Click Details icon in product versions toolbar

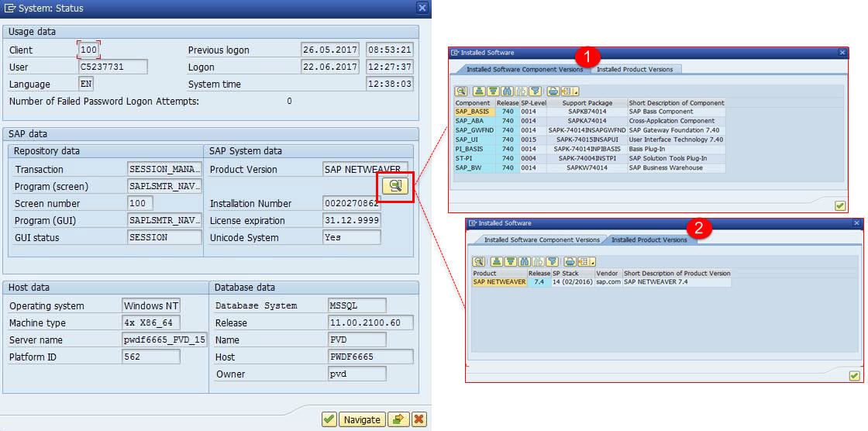[x=478, y=261]
